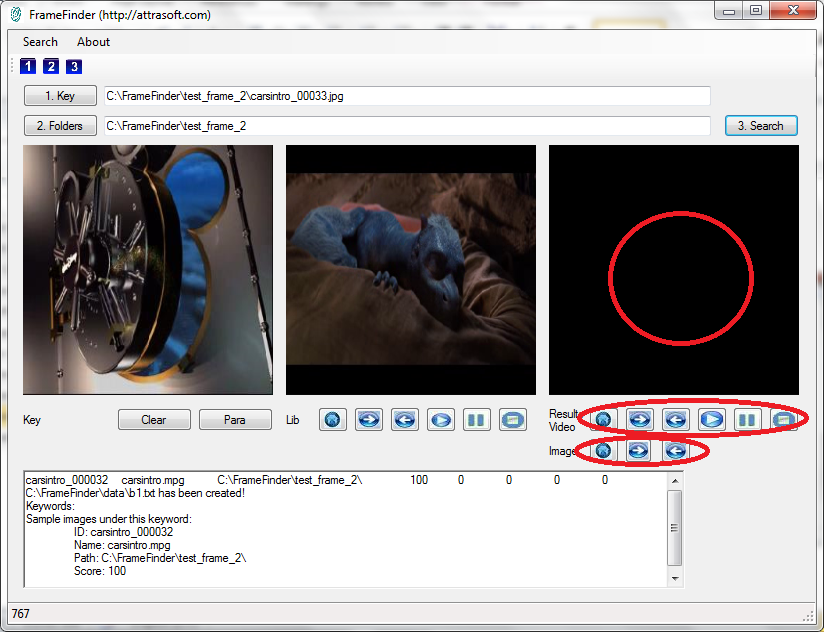
Task: Click the scroll down arrow of results log
Action: tap(675, 578)
